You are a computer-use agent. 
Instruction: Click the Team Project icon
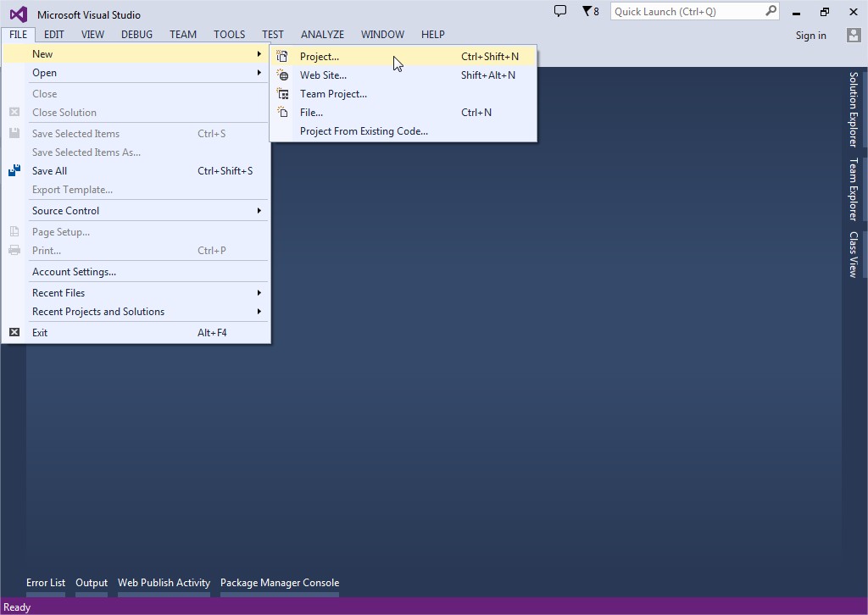click(x=282, y=94)
